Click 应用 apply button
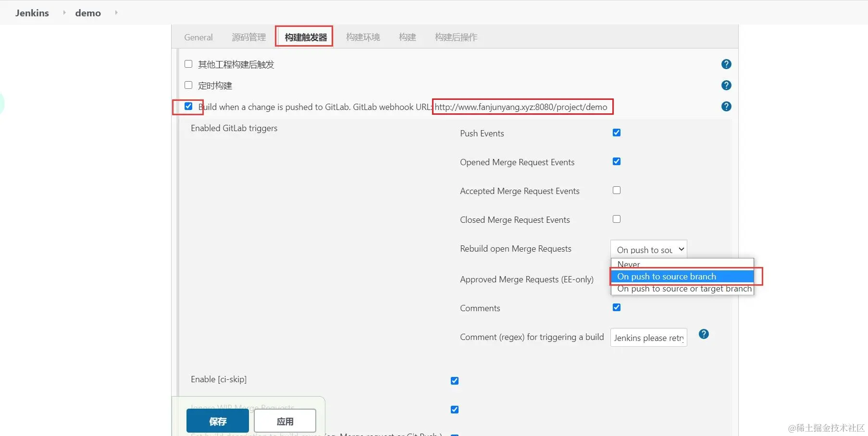The image size is (868, 436). point(285,421)
